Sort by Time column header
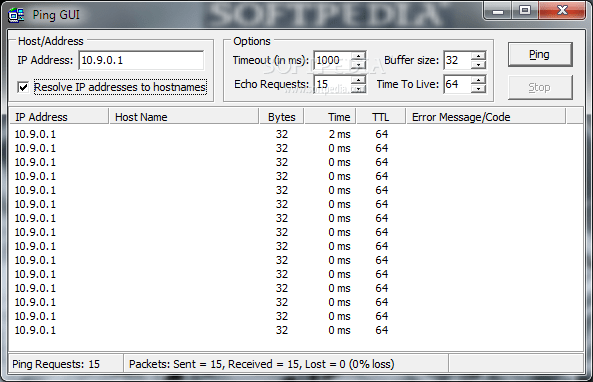 coord(330,117)
